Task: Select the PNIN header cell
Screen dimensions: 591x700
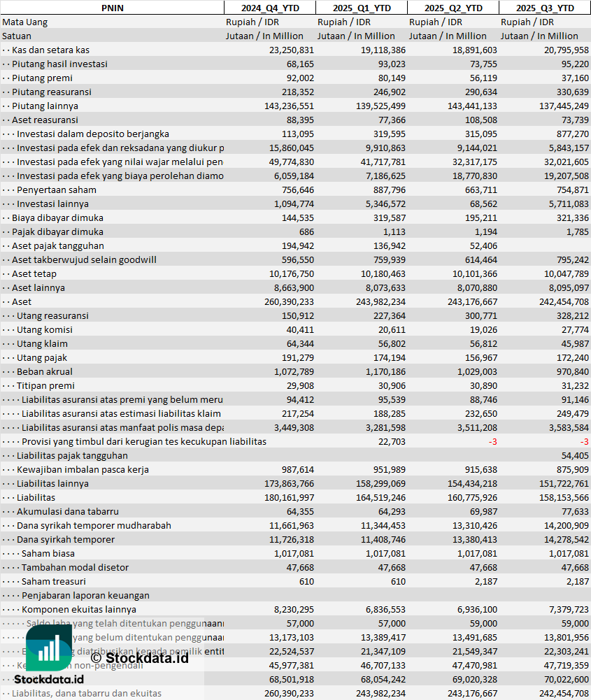Action: coord(112,8)
